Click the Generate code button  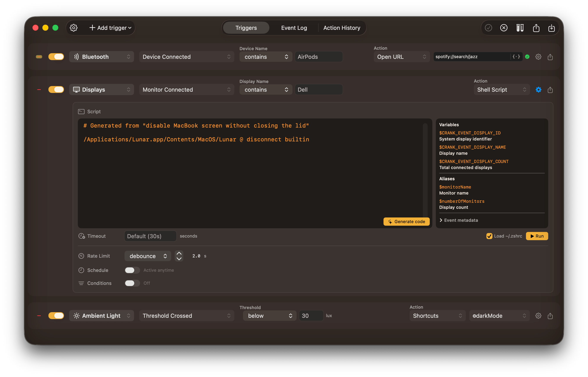(x=406, y=222)
